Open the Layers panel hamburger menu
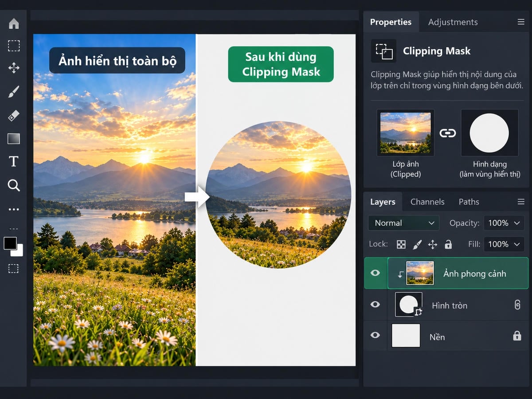The image size is (532, 399). pyautogui.click(x=521, y=202)
